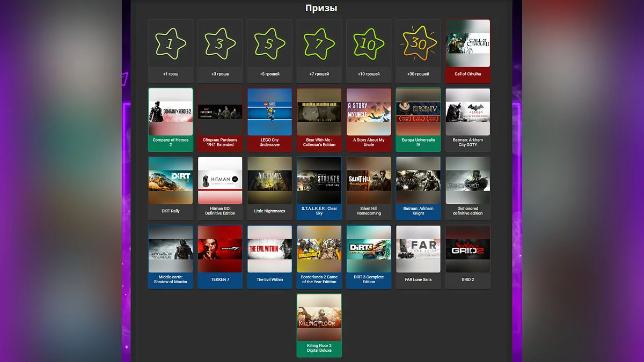This screenshot has width=644, height=362.
Task: Open the Silent Hill Homecoming cover
Action: click(369, 180)
